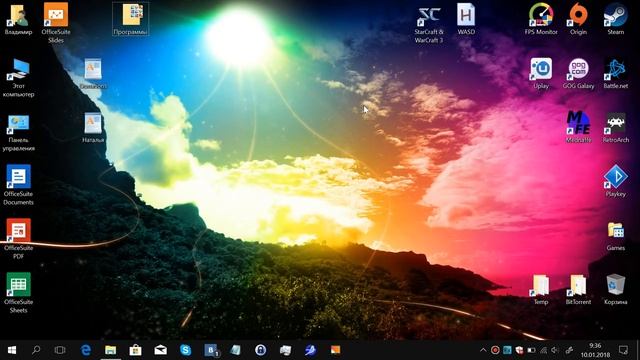Expand the hidden tray icons chevron
640x360 pixels.
[483, 350]
